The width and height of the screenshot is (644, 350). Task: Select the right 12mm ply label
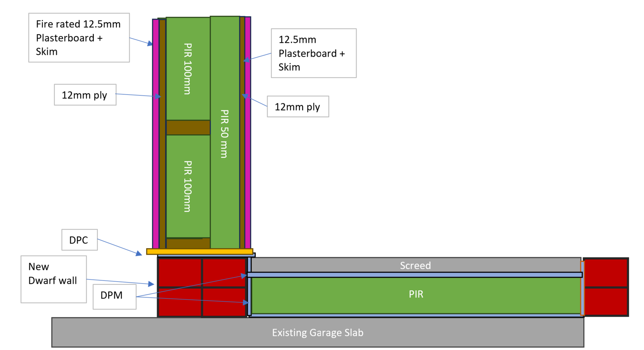[297, 107]
